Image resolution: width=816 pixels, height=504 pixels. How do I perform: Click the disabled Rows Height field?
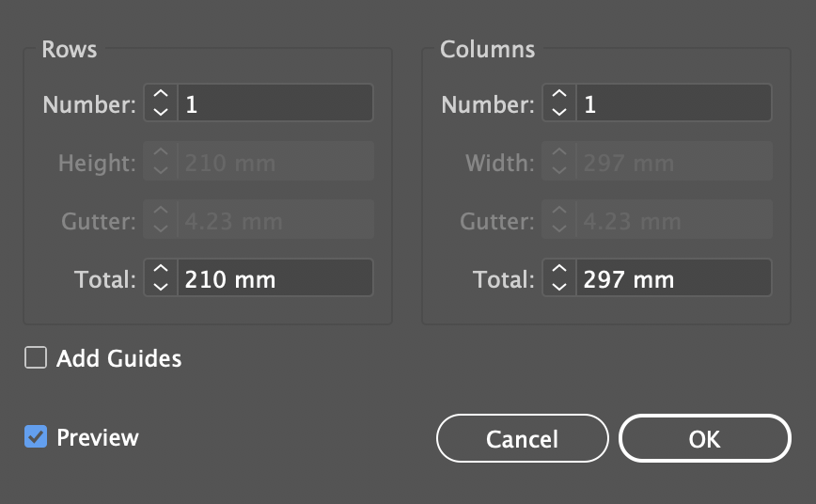coord(275,162)
